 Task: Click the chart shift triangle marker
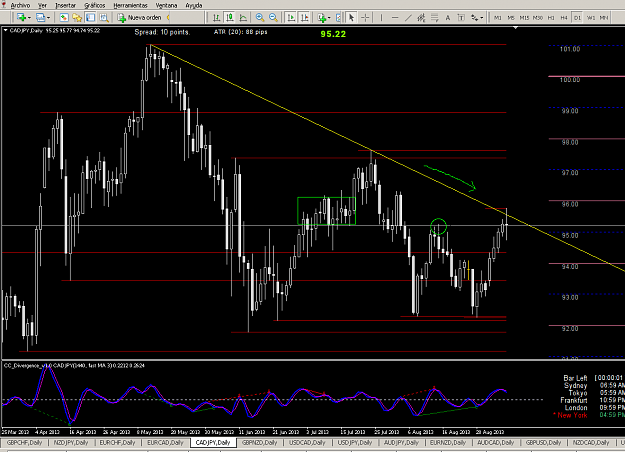point(515,28)
